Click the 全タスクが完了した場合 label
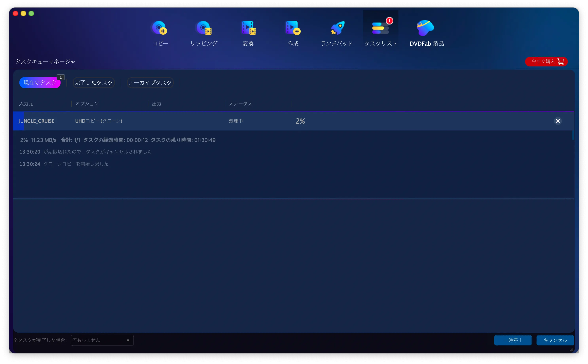 point(40,340)
